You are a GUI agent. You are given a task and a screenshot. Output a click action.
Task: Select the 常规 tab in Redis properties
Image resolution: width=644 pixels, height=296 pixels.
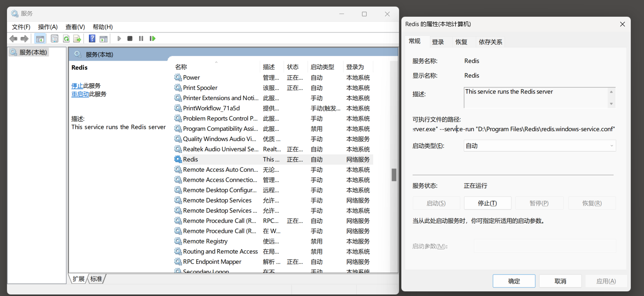(x=415, y=41)
